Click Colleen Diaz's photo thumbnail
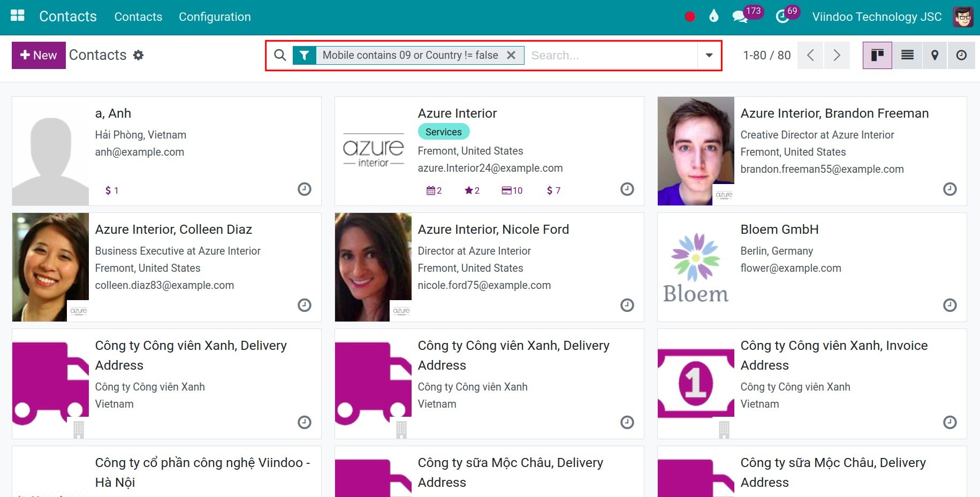This screenshot has width=980, height=497. [x=50, y=267]
